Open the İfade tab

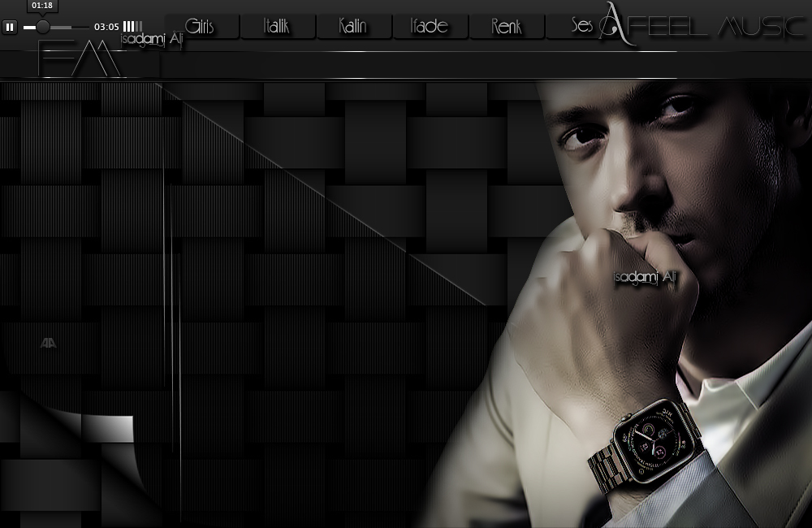[430, 26]
